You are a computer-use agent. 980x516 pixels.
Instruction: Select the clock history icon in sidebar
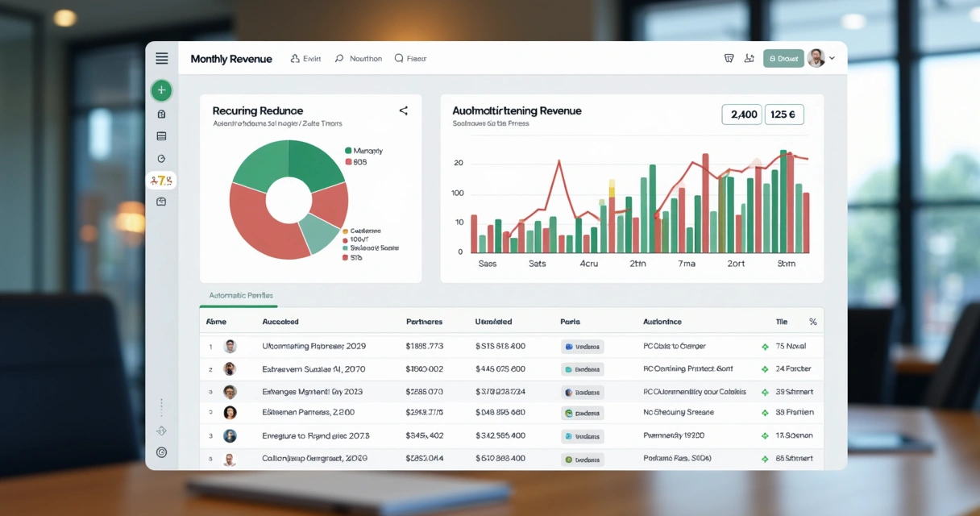(x=161, y=158)
